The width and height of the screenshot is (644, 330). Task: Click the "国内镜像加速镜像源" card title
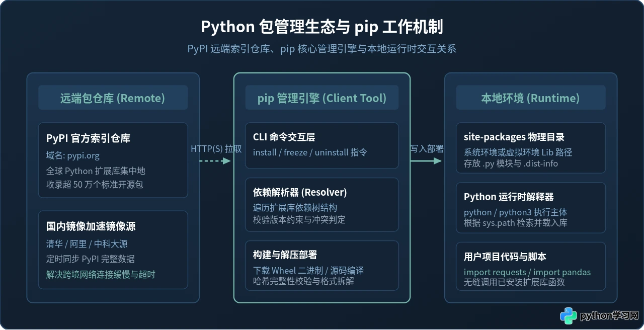[x=91, y=226]
